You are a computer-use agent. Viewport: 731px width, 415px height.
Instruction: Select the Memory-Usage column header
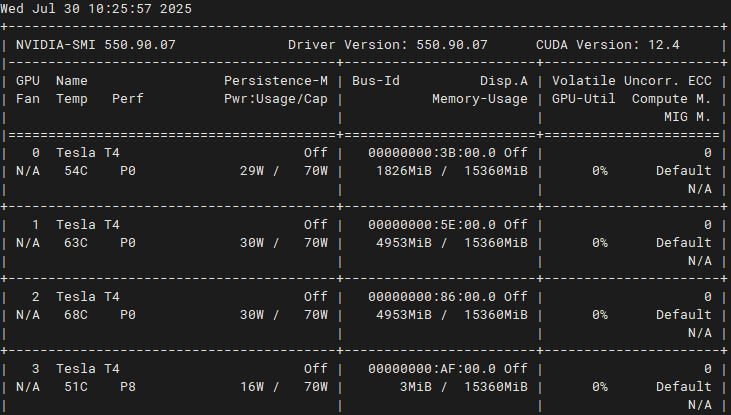pyautogui.click(x=479, y=99)
